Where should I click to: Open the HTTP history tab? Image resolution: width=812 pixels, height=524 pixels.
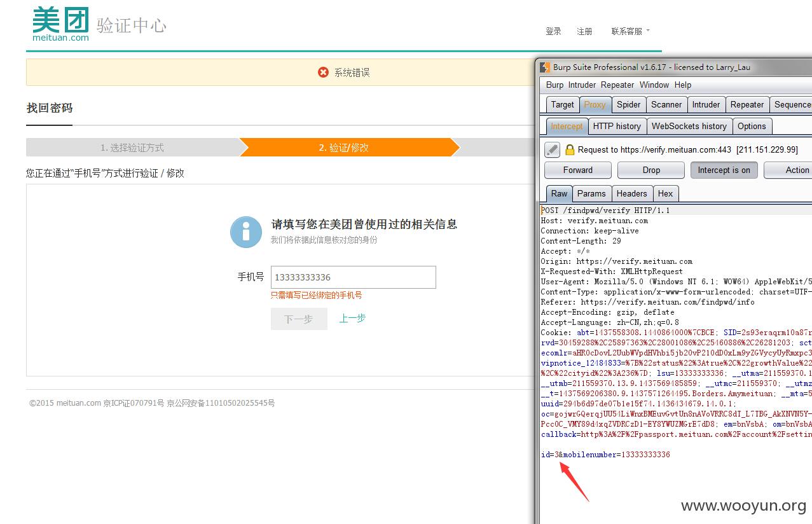click(x=617, y=126)
